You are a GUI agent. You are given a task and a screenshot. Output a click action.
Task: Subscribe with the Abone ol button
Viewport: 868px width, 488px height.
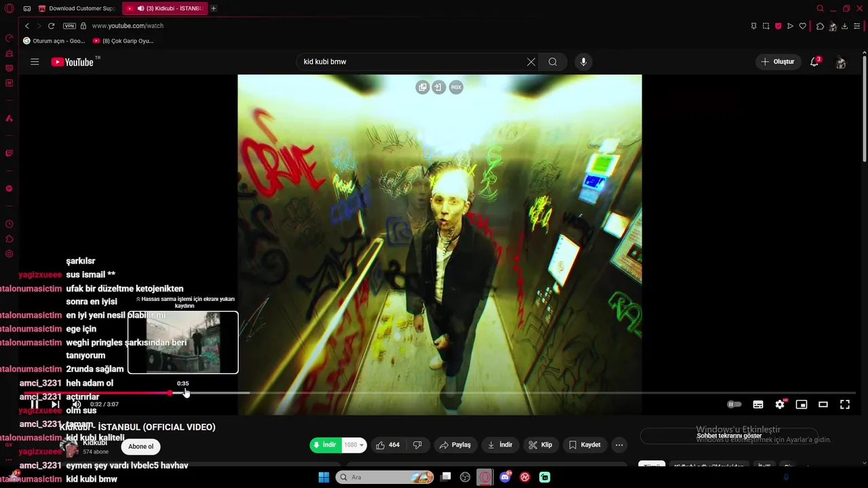[141, 446]
